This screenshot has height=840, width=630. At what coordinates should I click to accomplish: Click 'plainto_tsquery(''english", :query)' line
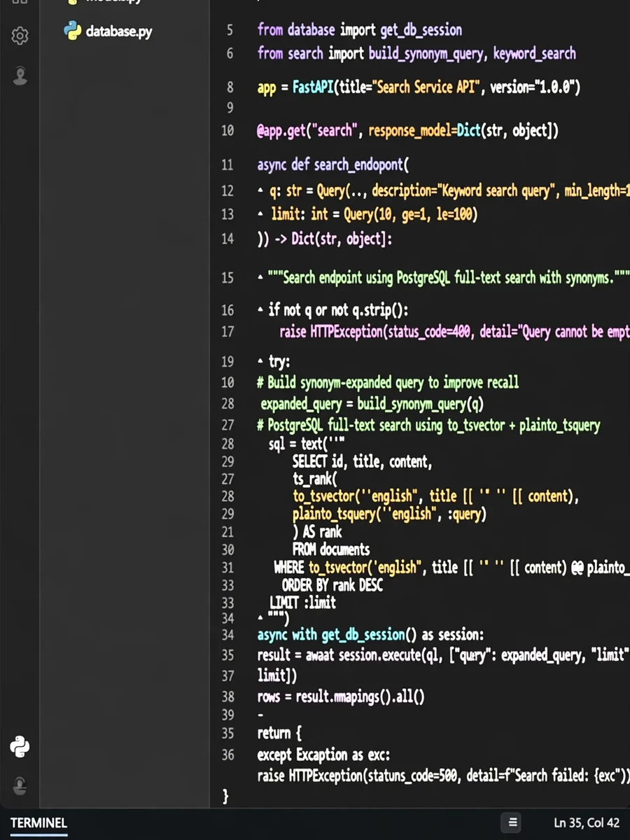click(389, 514)
